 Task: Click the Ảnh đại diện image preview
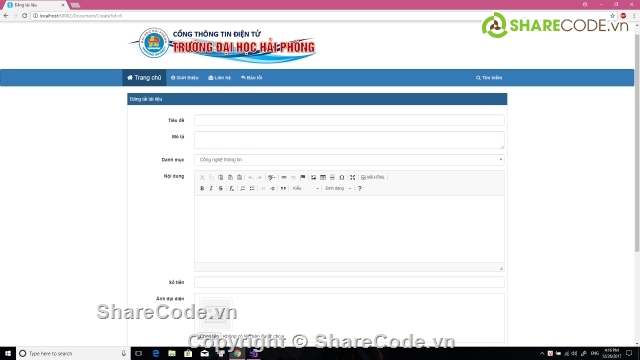pos(216,314)
